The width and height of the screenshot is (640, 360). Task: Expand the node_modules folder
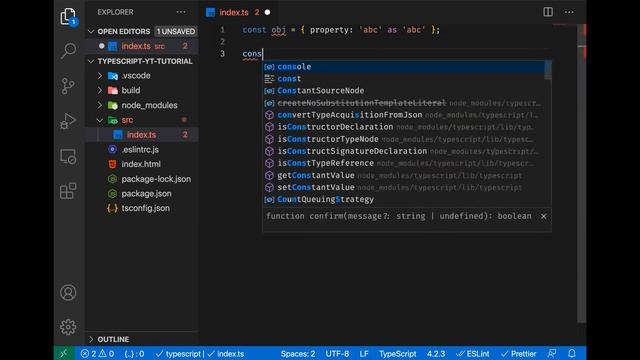click(100, 105)
